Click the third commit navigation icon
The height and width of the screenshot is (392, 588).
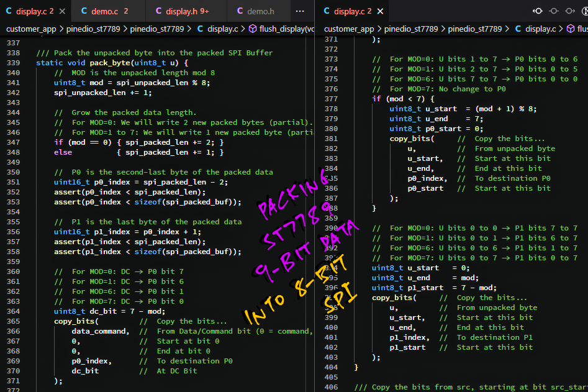[569, 11]
